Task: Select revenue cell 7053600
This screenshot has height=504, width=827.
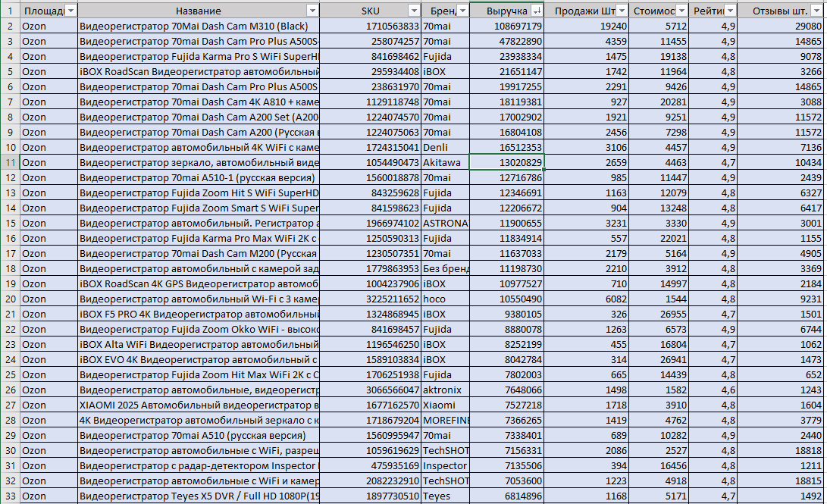Action: point(506,481)
